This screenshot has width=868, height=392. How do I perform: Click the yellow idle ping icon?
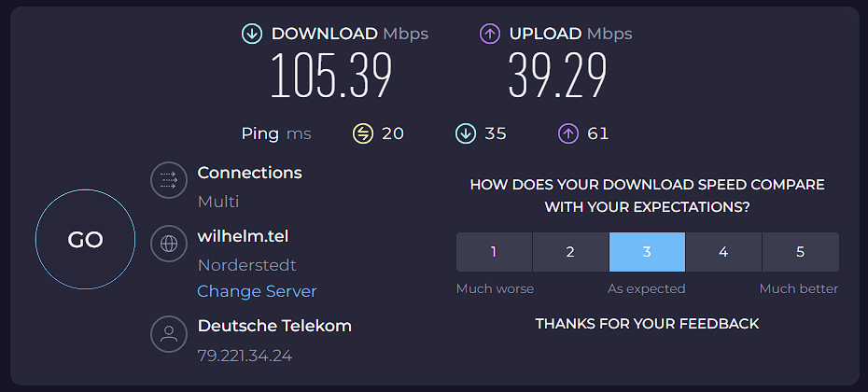click(362, 133)
